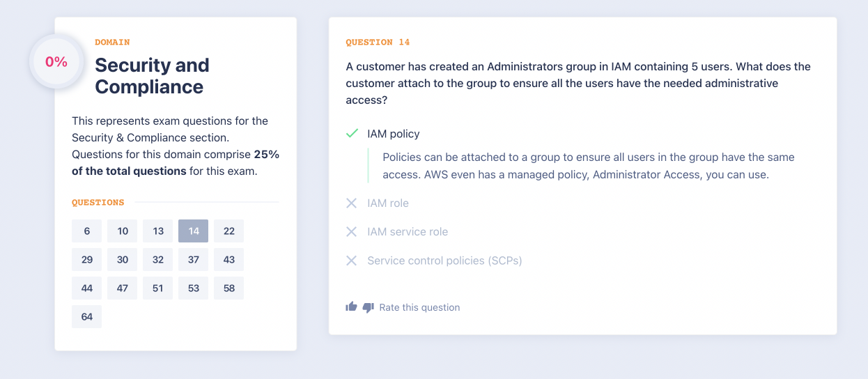
Task: Click the 0% domain score circle
Action: pyautogui.click(x=56, y=62)
